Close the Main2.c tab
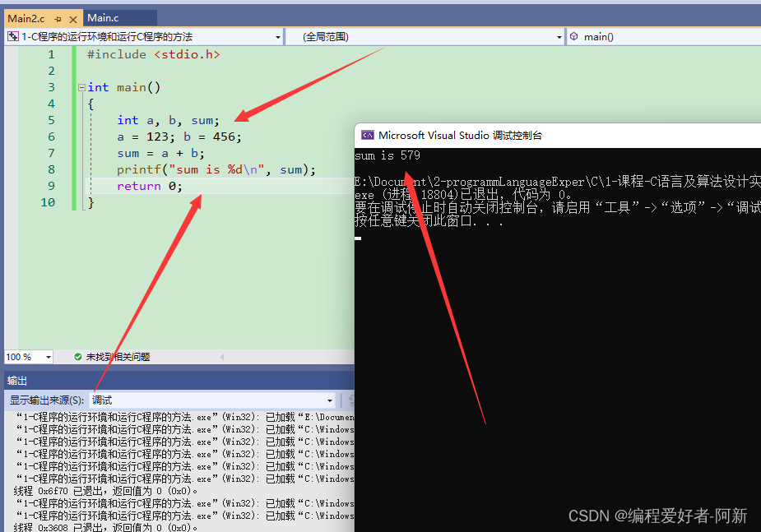The height and width of the screenshot is (532, 761). click(x=73, y=20)
